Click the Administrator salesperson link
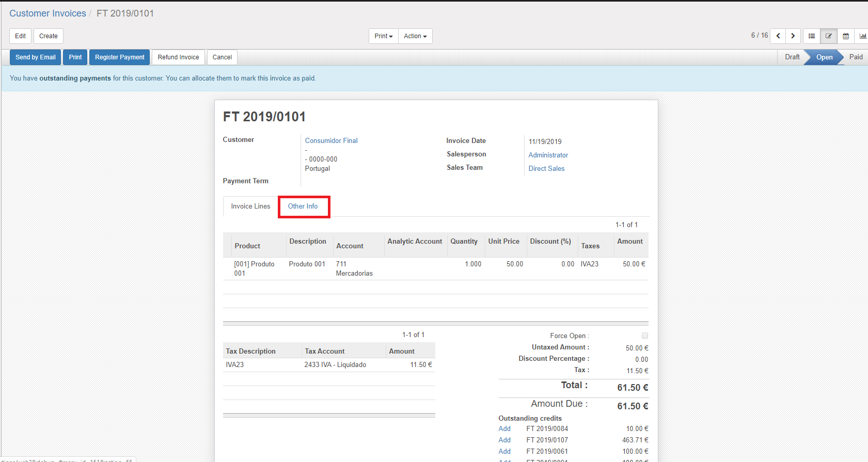The width and height of the screenshot is (868, 462). point(548,155)
